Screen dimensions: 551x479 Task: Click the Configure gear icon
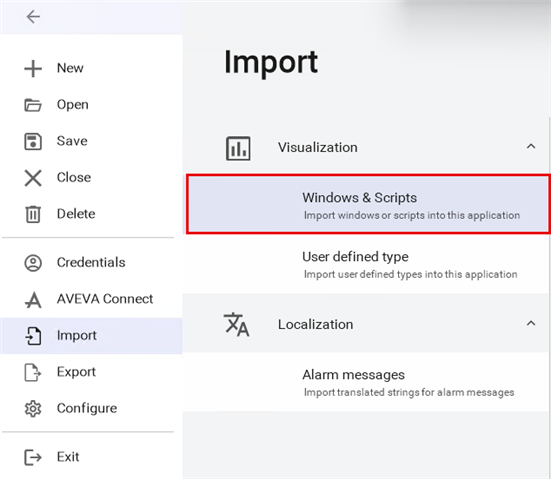(x=33, y=409)
